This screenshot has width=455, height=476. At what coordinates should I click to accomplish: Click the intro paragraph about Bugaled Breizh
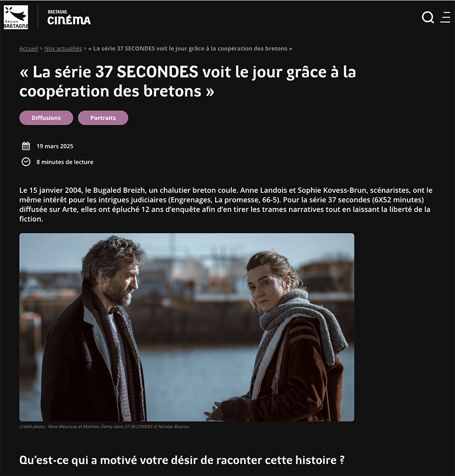226,205
